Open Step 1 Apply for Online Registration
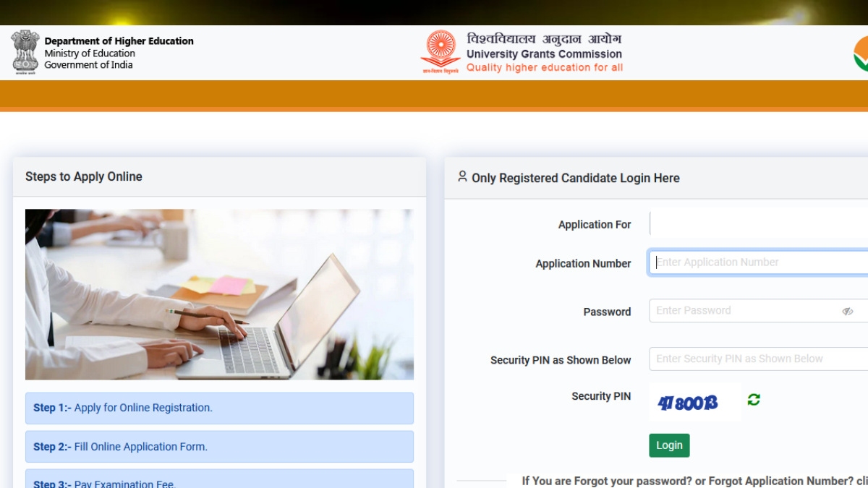 pos(219,408)
